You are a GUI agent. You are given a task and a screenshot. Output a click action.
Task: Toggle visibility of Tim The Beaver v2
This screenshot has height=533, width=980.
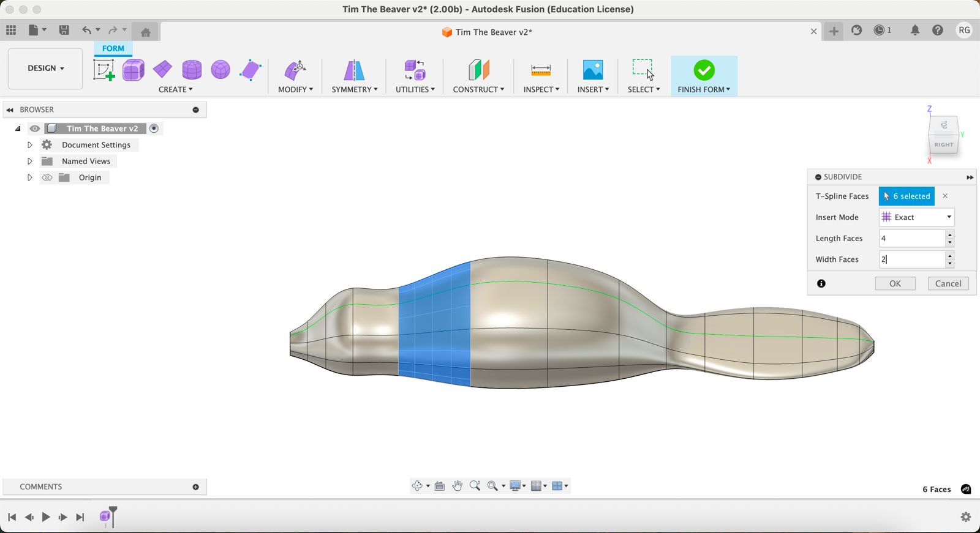point(35,129)
